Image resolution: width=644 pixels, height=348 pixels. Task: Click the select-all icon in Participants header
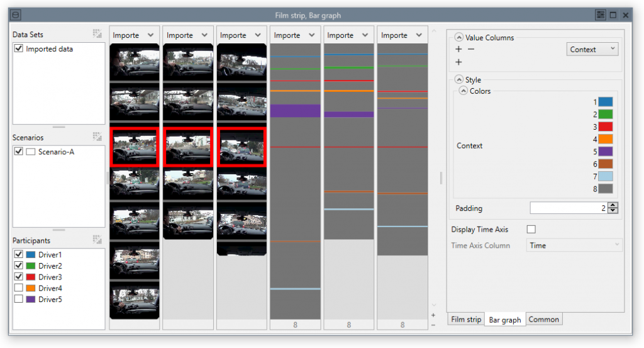click(97, 240)
